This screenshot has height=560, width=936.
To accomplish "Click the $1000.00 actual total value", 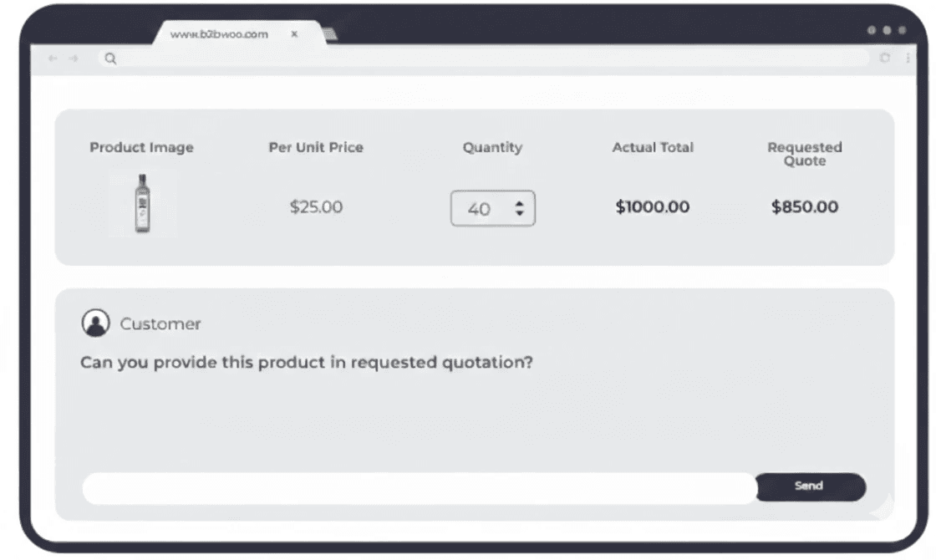I will pyautogui.click(x=652, y=206).
